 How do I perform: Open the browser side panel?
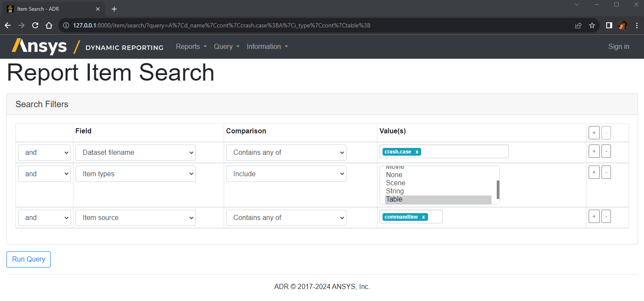pyautogui.click(x=609, y=25)
